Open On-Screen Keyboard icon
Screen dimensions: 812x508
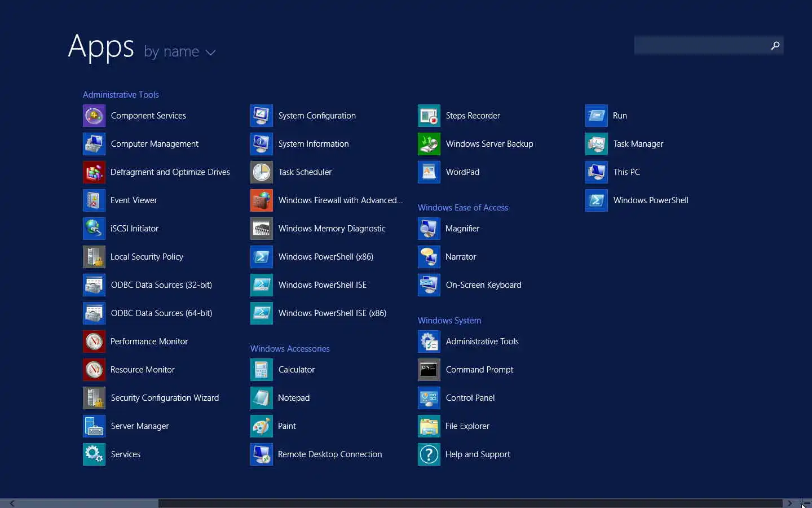coord(429,285)
